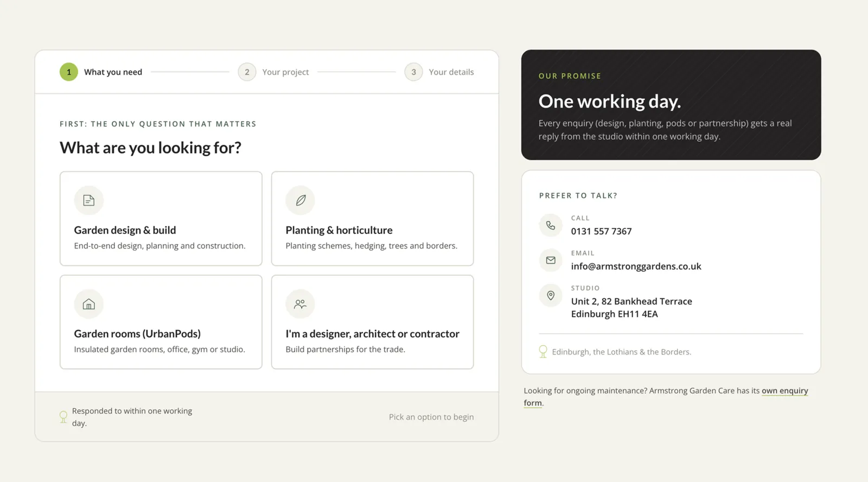
Task: Choose Garden rooms (UrbanPods) option title
Action: click(x=137, y=334)
